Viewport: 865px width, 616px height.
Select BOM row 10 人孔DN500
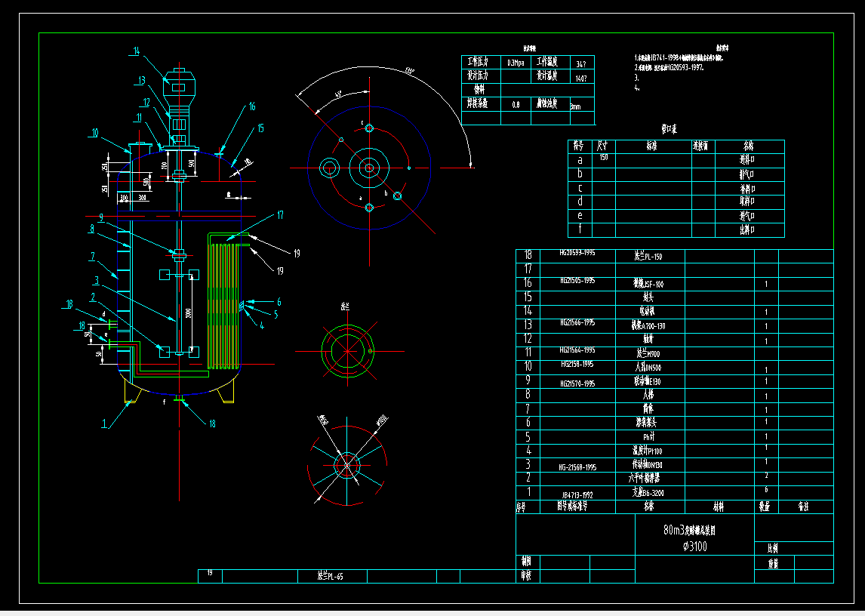pyautogui.click(x=649, y=365)
